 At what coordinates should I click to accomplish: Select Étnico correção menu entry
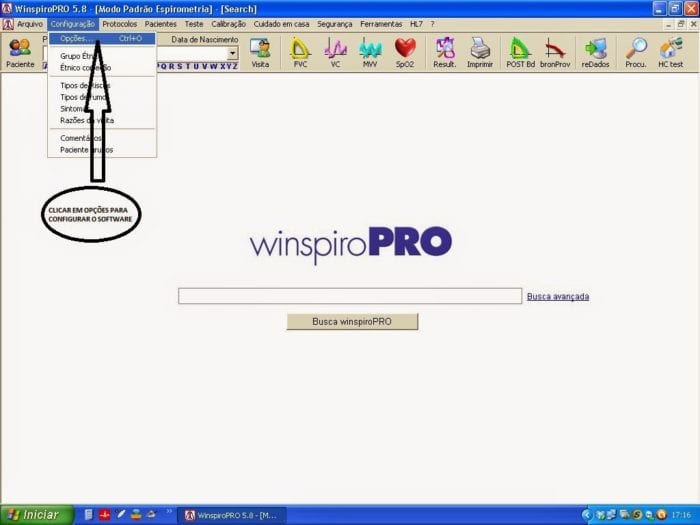(x=102, y=68)
